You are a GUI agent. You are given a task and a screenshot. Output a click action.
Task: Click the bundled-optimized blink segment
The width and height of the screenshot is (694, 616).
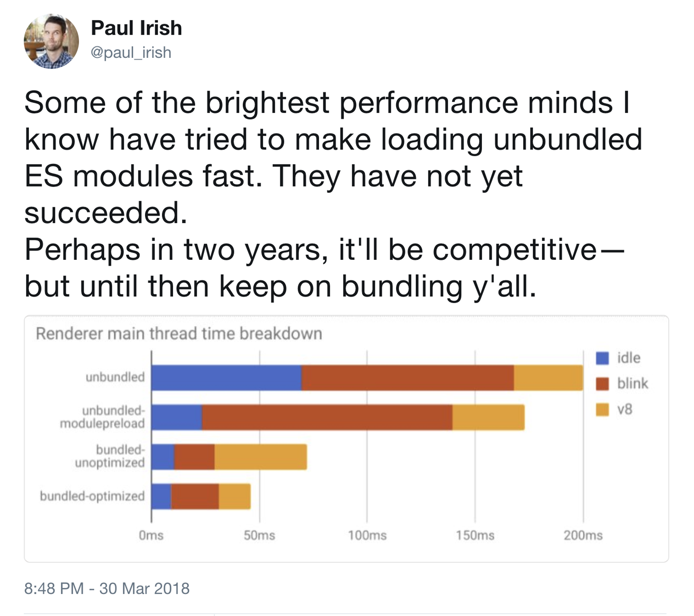[x=195, y=496]
